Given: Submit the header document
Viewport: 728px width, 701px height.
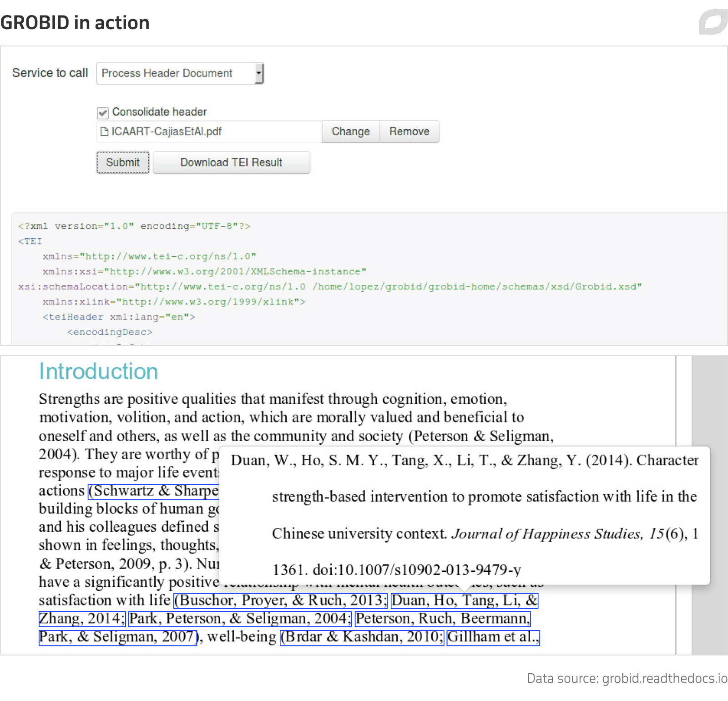Looking at the screenshot, I should coord(123,163).
